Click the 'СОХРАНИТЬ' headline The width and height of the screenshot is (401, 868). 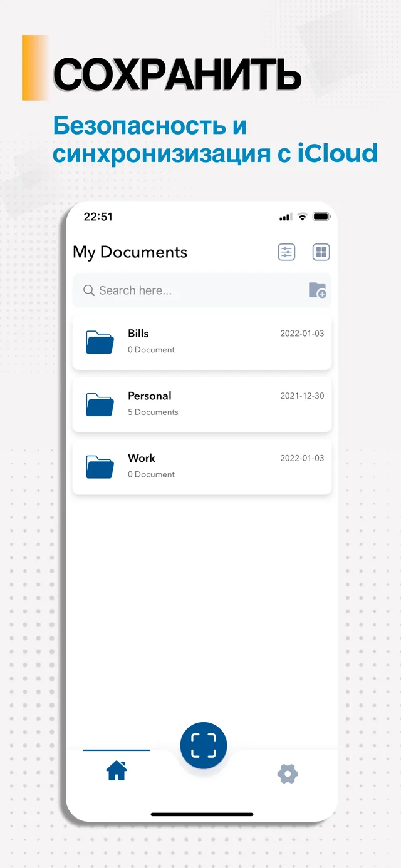pyautogui.click(x=177, y=74)
